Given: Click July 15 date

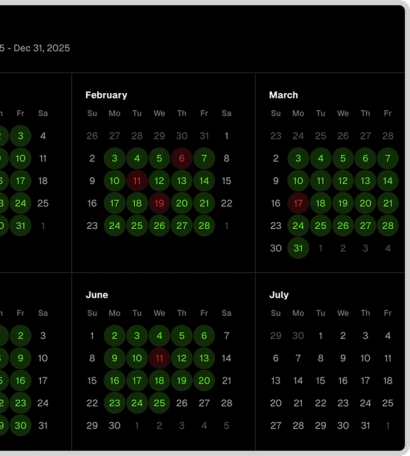Looking at the screenshot, I should (321, 381).
